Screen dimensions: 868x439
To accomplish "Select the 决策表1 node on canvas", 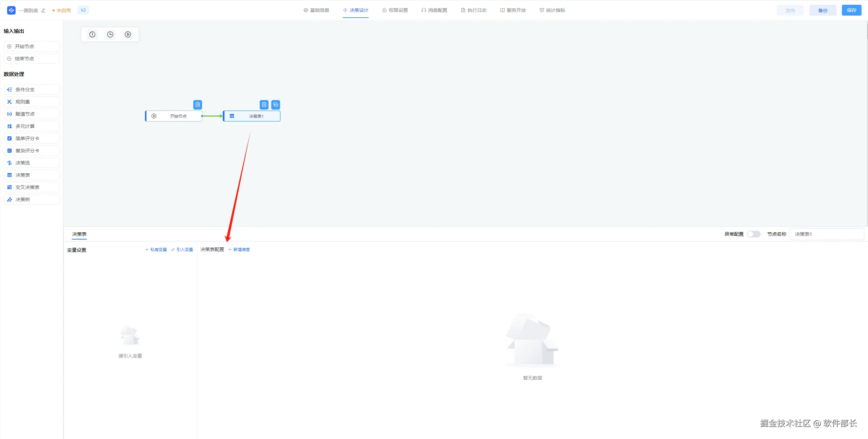I will pyautogui.click(x=252, y=116).
